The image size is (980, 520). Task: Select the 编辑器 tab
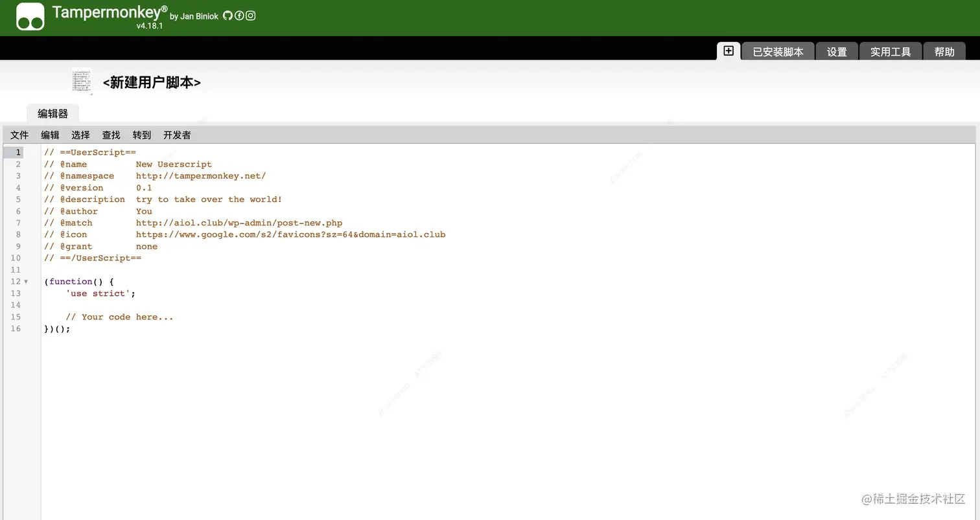coord(52,113)
